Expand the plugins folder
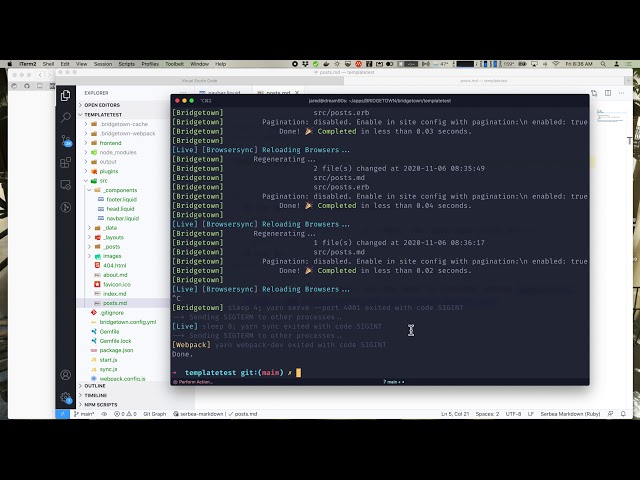Screen dimensions: 640x480 tap(109, 171)
